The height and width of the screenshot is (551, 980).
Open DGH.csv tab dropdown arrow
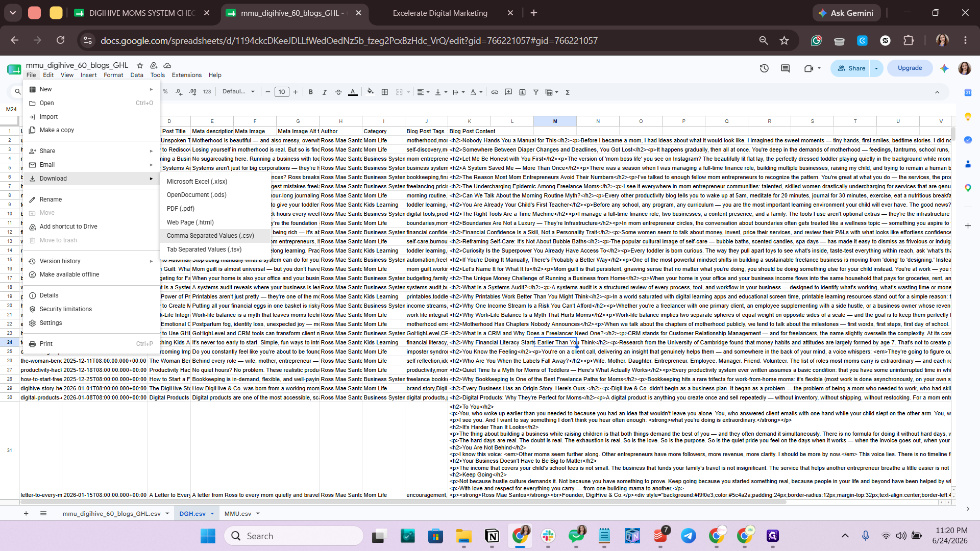pyautogui.click(x=212, y=514)
